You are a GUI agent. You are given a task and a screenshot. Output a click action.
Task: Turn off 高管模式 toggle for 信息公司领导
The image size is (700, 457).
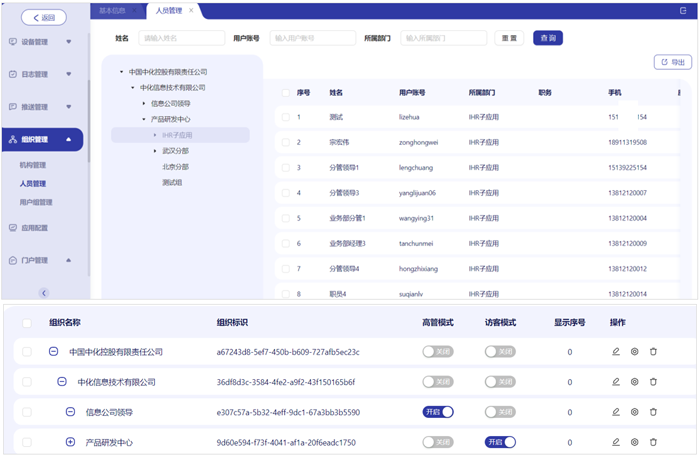[438, 412]
